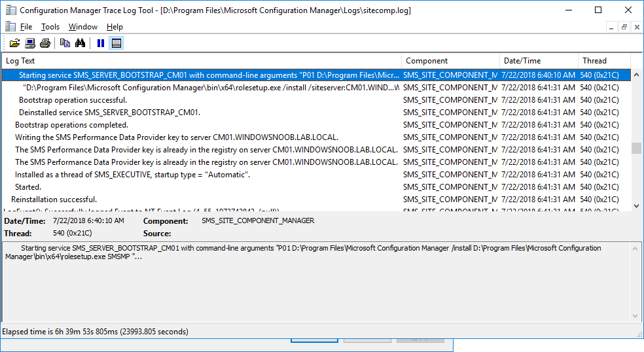Open the Tools menu

[x=50, y=27]
